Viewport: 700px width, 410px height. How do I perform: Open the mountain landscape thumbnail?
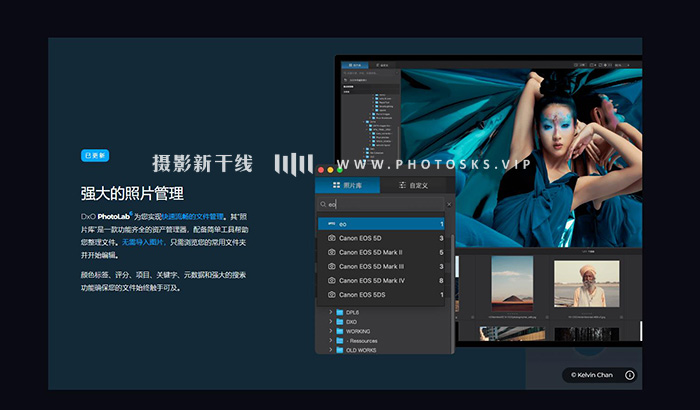tap(512, 283)
